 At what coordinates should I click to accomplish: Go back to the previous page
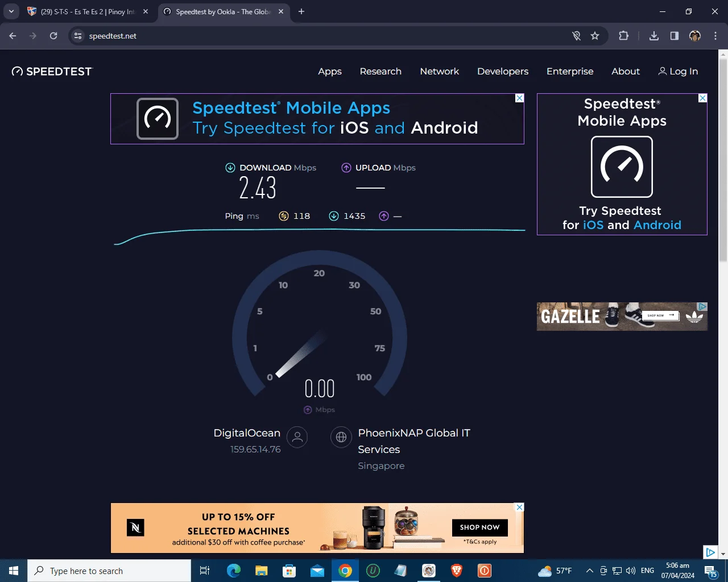pyautogui.click(x=13, y=36)
